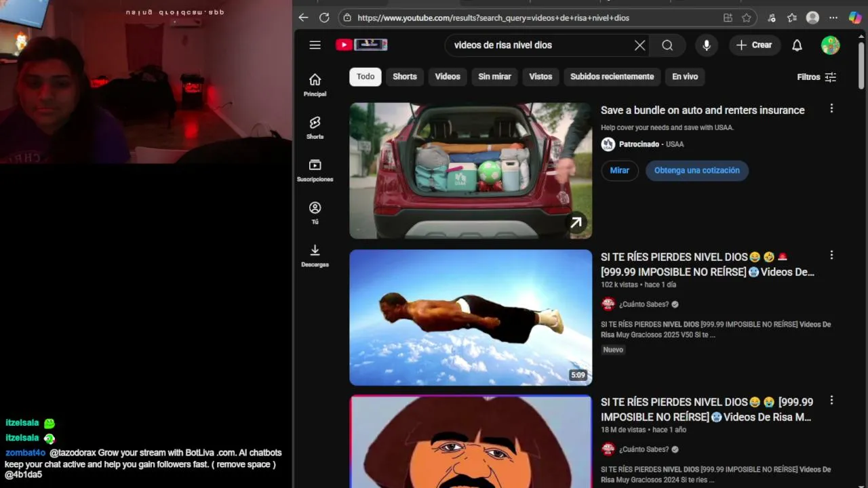Image resolution: width=868 pixels, height=488 pixels.
Task: Click 'Obtenga una cotización' button
Action: (696, 170)
